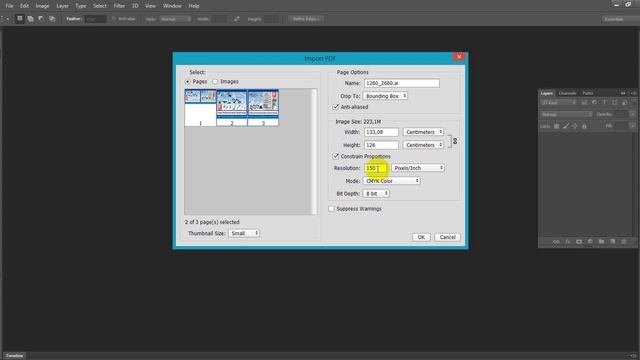Screen dimensions: 640x360
Task: Choose Intersect with selection mode icon
Action: pos(52,19)
